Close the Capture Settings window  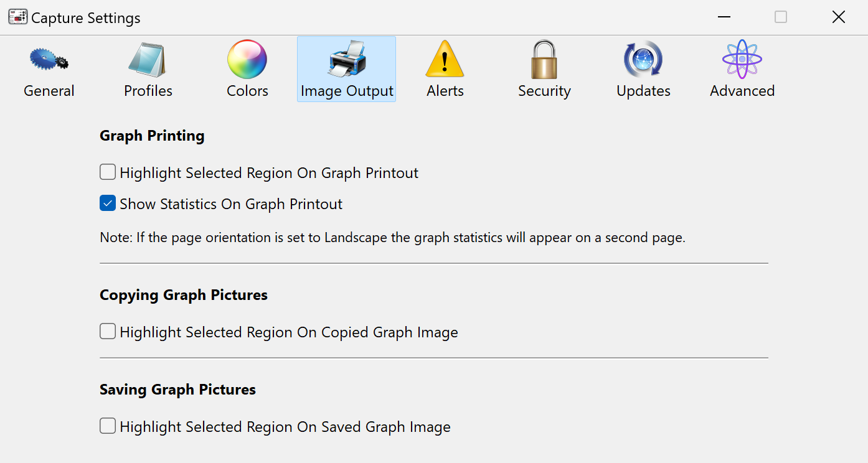pyautogui.click(x=839, y=17)
